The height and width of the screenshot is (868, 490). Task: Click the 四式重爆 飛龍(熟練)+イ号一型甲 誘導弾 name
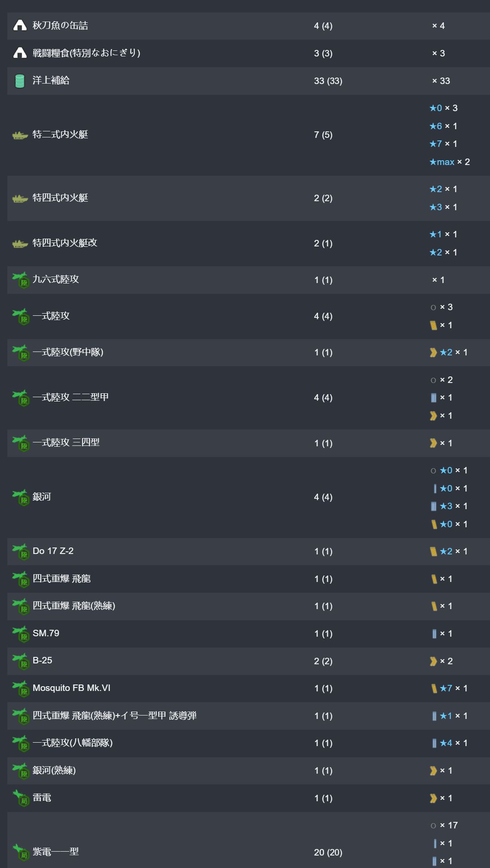[115, 716]
